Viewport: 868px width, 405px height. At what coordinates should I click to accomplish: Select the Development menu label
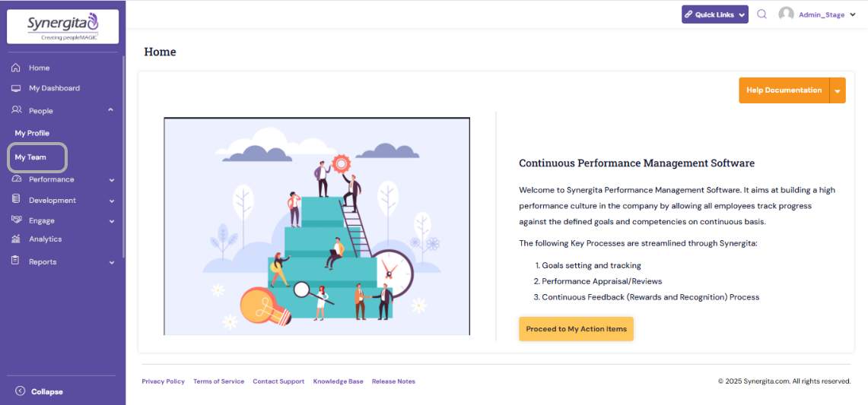click(x=52, y=201)
